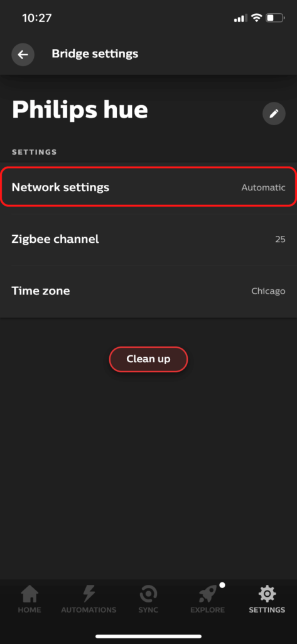
Task: Open Sync circular icon
Action: 148,594
